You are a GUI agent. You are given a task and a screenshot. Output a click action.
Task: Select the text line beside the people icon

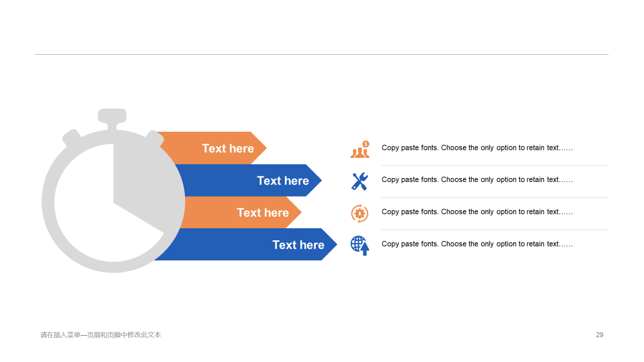click(x=477, y=148)
